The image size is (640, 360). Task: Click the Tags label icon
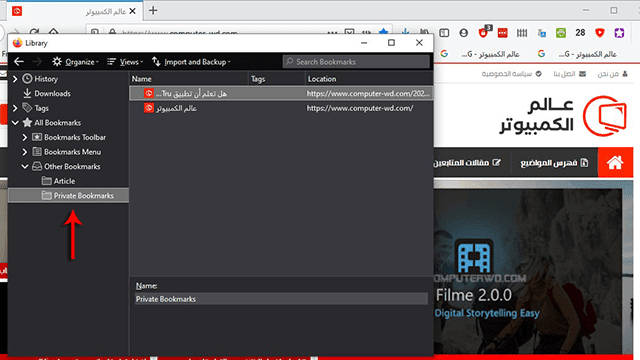27,108
